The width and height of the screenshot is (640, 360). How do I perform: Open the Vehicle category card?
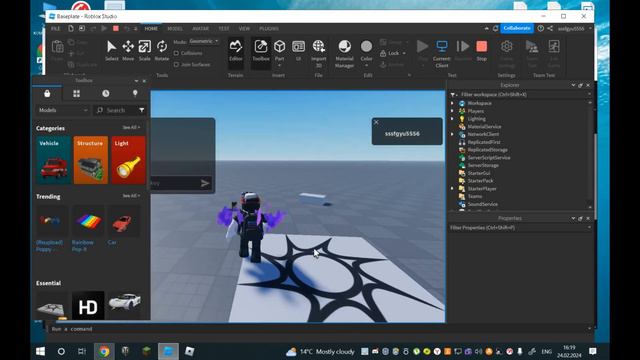[53, 160]
